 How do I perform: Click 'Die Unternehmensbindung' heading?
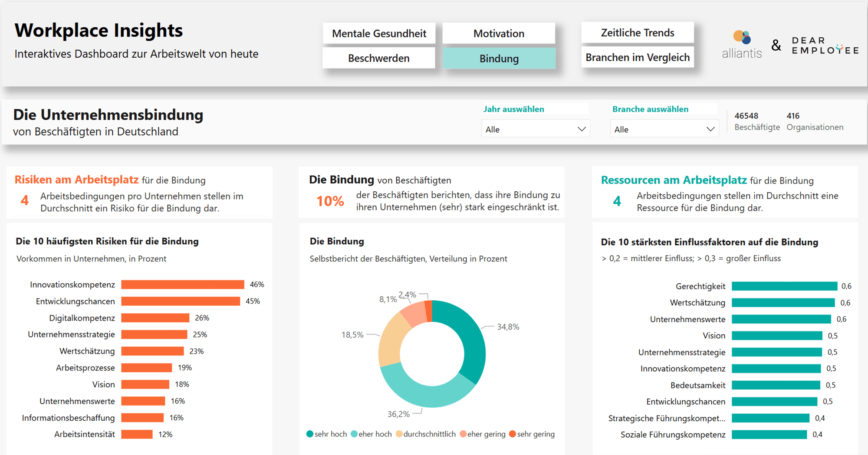click(108, 115)
